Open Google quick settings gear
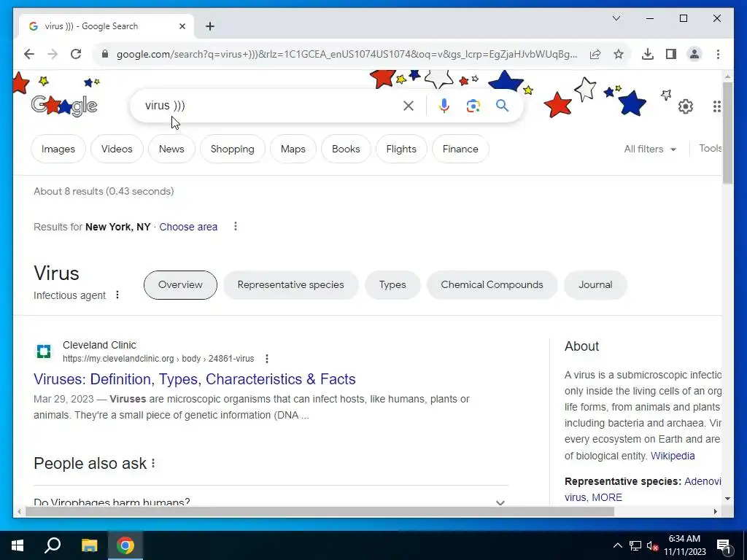The width and height of the screenshot is (747, 560). tap(686, 106)
